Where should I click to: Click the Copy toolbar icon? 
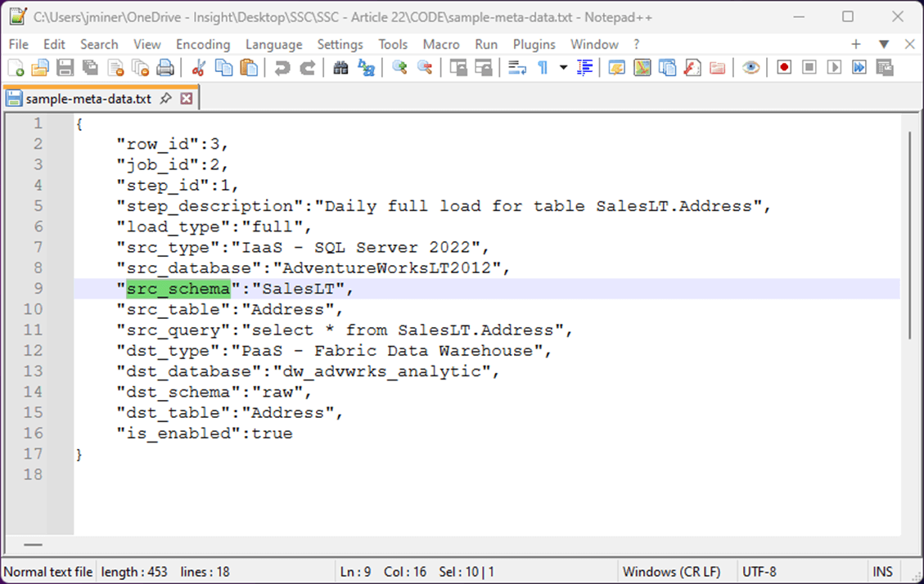point(224,68)
